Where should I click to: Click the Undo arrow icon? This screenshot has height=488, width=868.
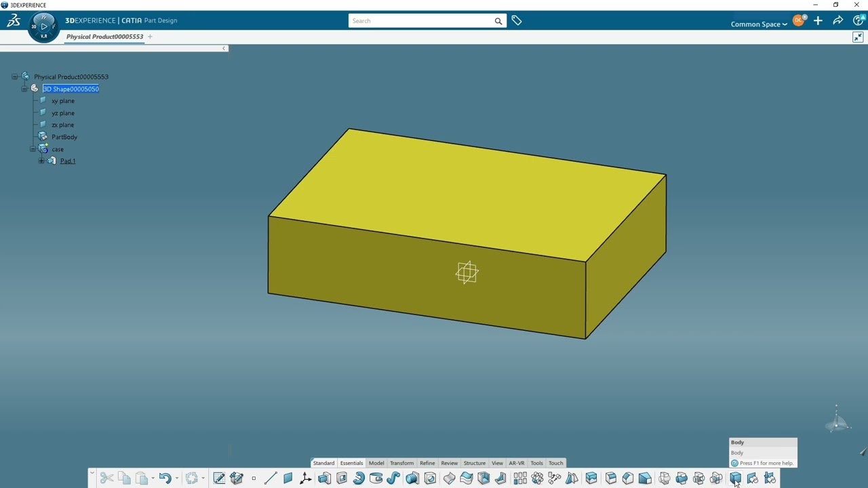tap(165, 479)
